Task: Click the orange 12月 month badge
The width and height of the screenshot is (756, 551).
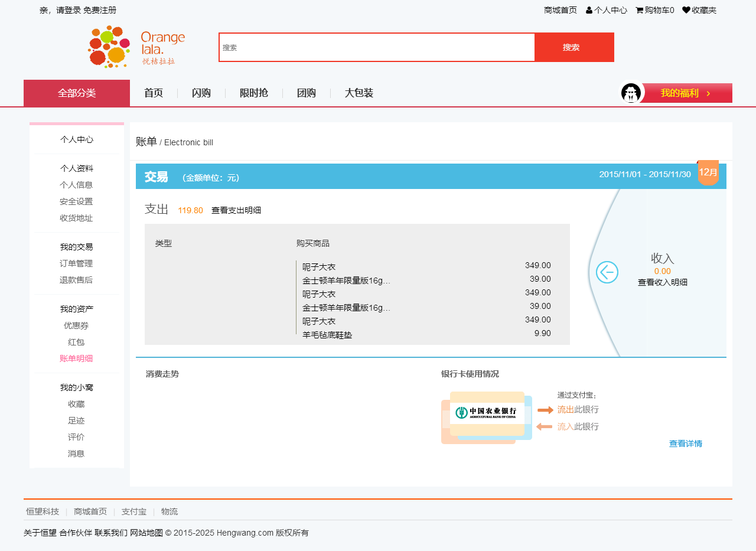Action: click(x=708, y=172)
